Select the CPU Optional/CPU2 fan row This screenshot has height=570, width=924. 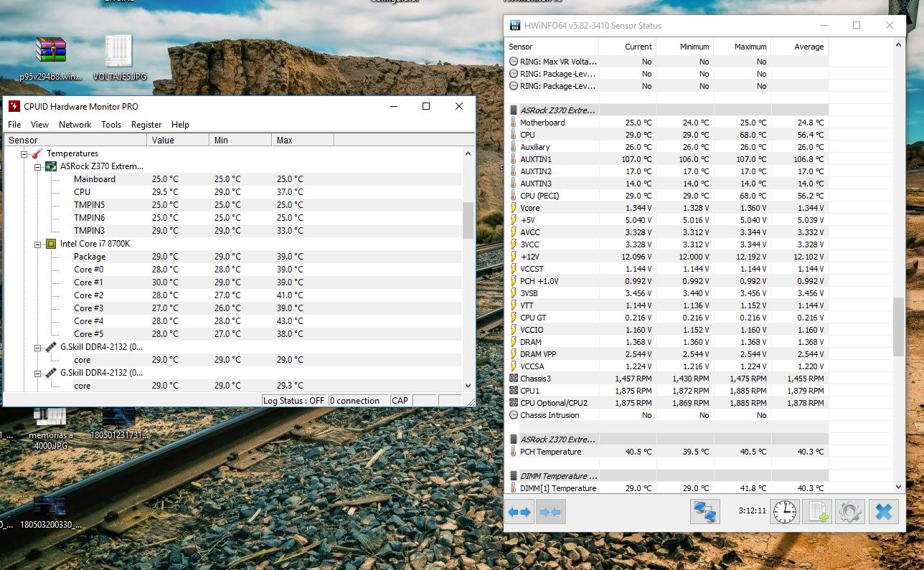667,403
